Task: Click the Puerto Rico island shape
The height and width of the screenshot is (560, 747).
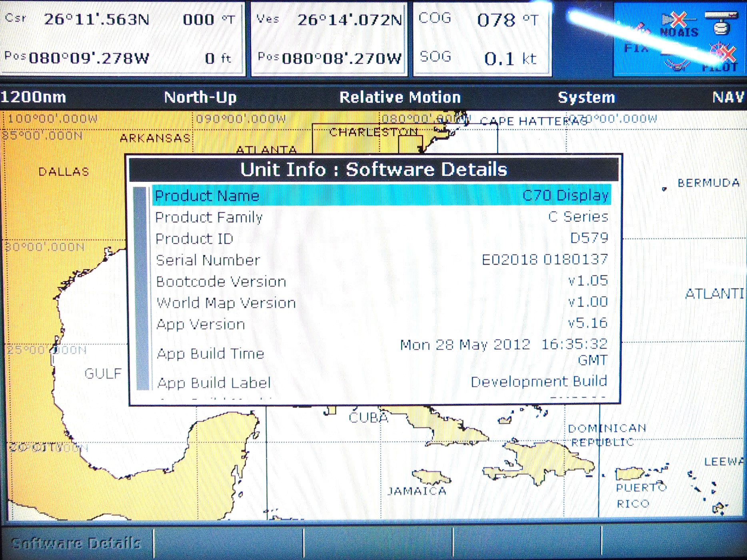Action: 629,473
